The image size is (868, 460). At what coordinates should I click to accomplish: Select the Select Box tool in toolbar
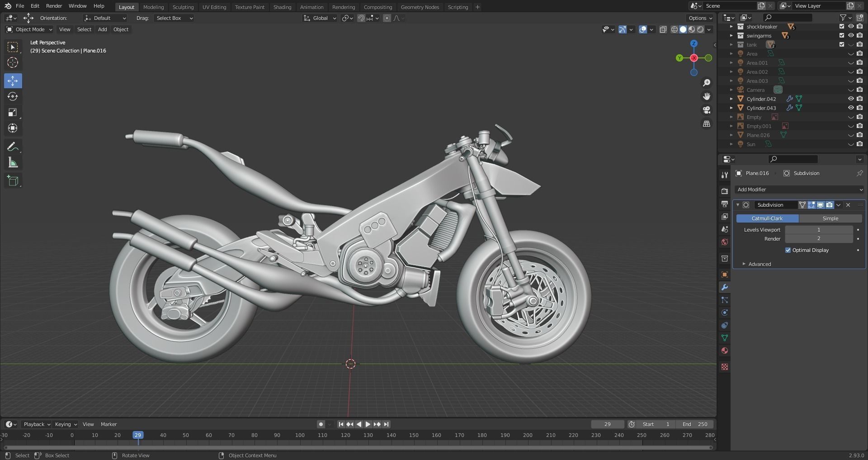(x=13, y=47)
